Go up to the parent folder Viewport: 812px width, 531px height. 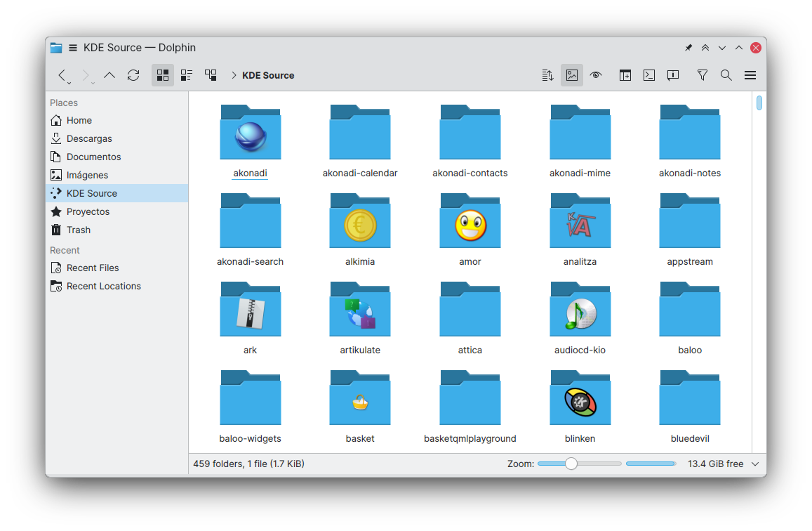click(109, 75)
